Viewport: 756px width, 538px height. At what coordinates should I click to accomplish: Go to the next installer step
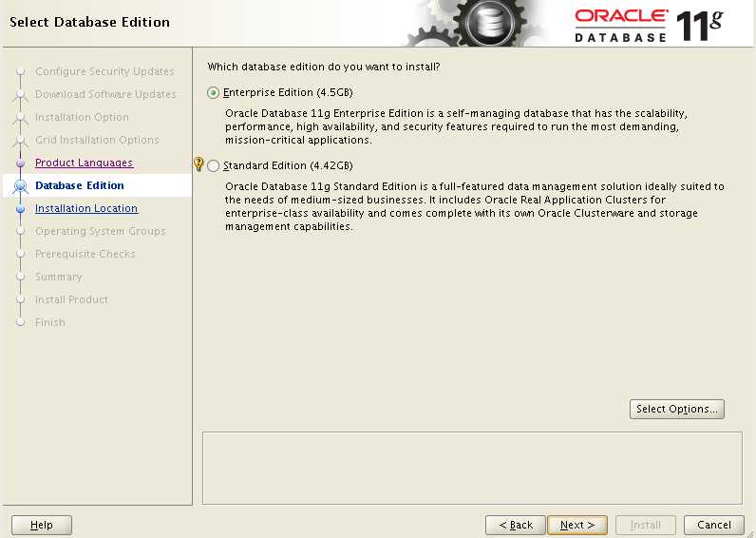tap(577, 525)
